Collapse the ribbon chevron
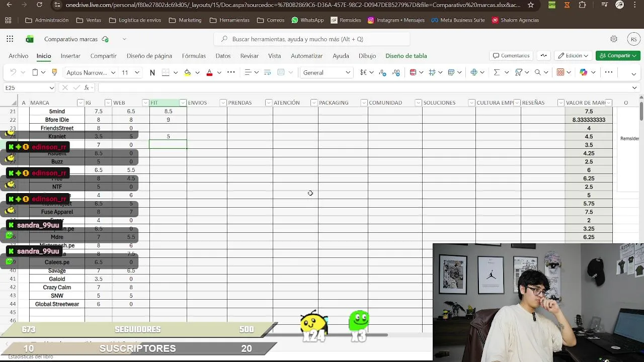 click(x=633, y=74)
